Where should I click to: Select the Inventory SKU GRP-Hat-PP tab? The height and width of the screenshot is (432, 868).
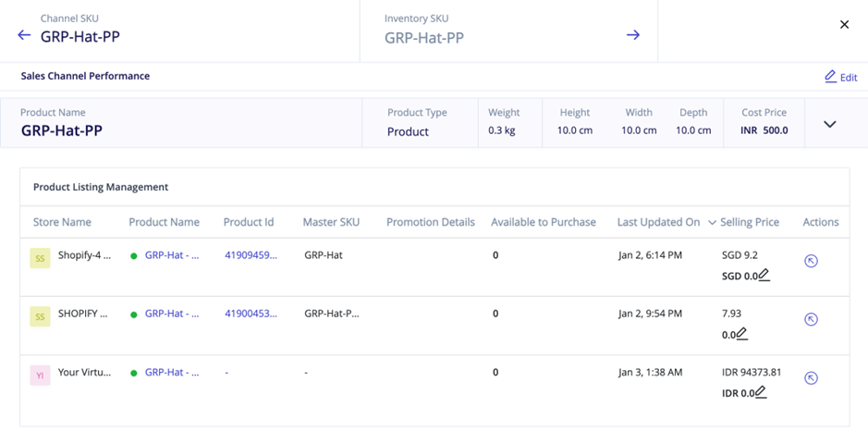[508, 31]
